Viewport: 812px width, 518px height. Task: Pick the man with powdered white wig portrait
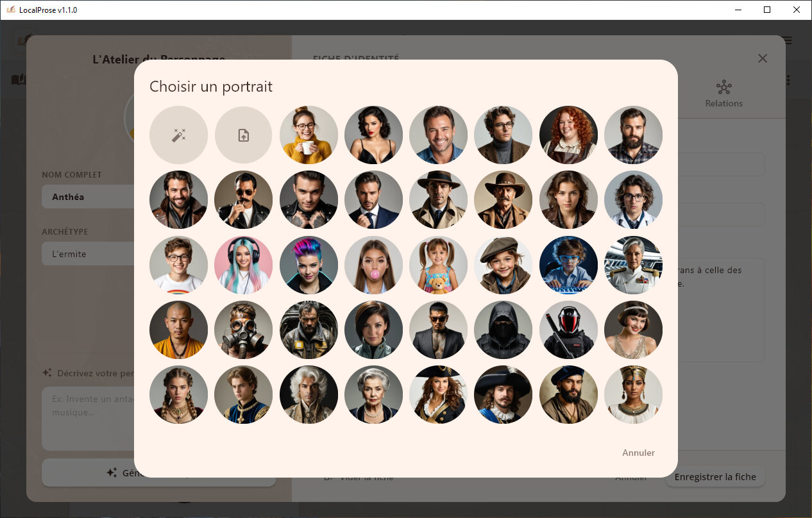309,394
